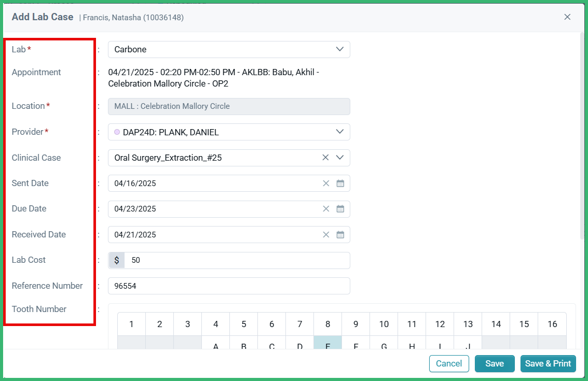Viewport: 588px width, 381px height.
Task: Open the Lab dropdown showing Carbone
Action: (340, 49)
